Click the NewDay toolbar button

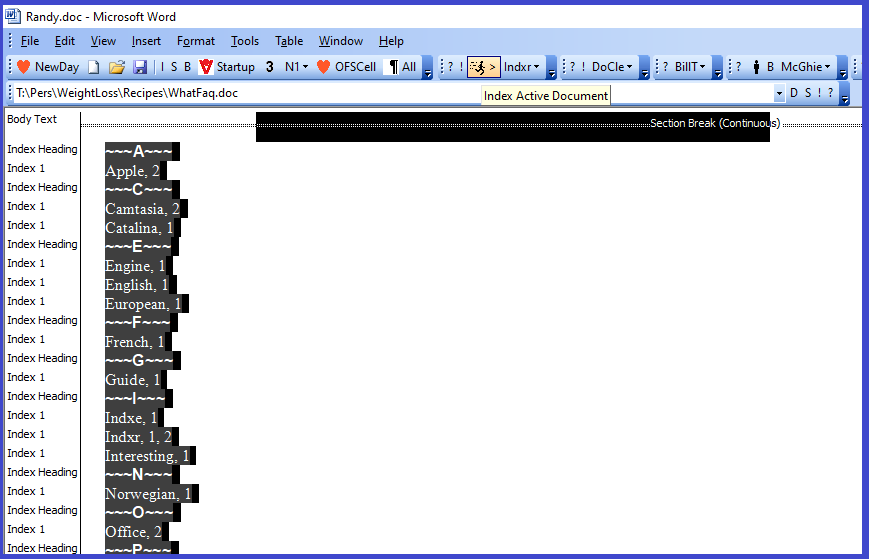48,67
